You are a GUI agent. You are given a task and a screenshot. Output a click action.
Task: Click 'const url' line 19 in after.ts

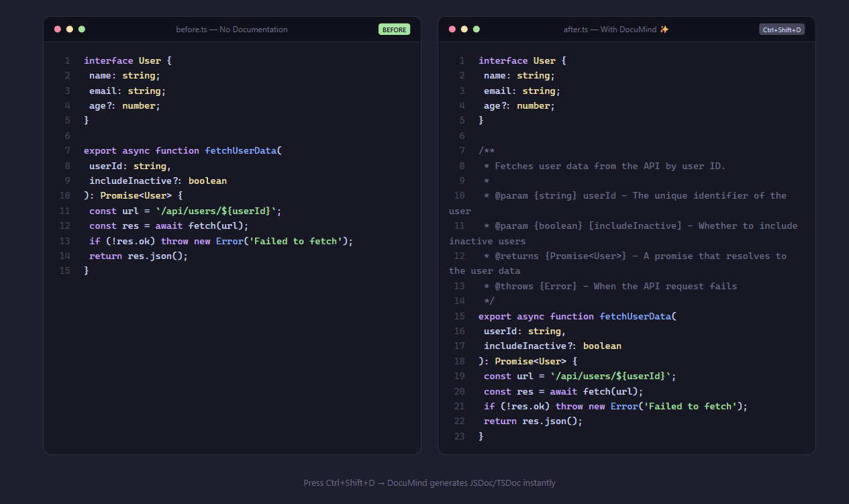580,376
